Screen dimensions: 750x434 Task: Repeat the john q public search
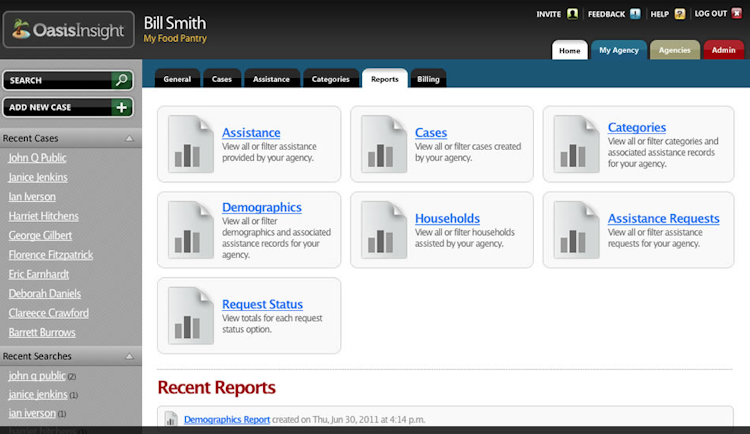point(37,376)
